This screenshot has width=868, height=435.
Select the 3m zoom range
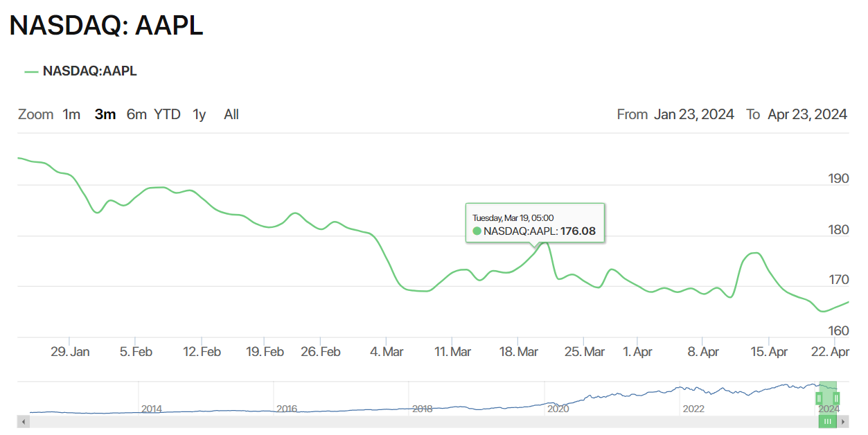[105, 114]
